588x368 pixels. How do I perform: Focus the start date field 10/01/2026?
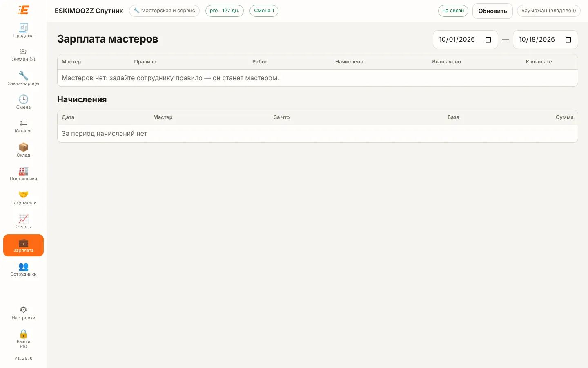pyautogui.click(x=465, y=40)
